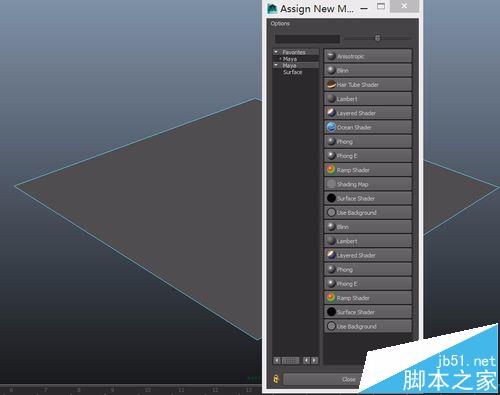Adjust the icon size slider handle

[x=377, y=38]
